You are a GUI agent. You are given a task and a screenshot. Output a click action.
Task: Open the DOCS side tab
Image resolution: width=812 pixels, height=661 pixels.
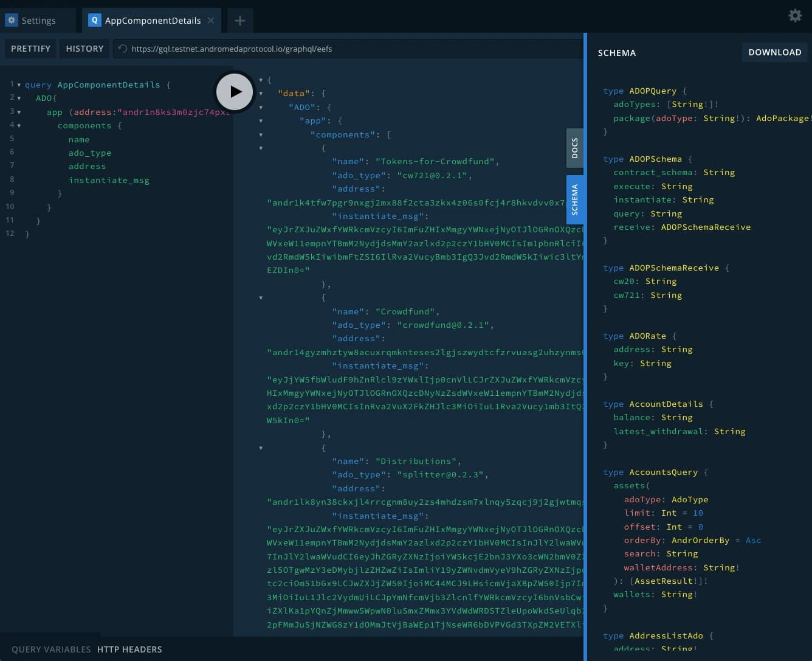click(575, 148)
